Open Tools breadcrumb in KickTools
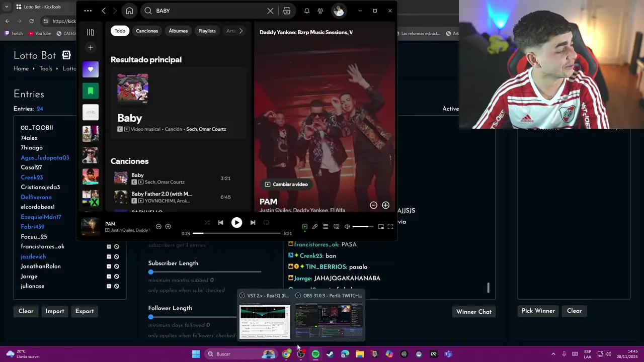 (x=46, y=69)
